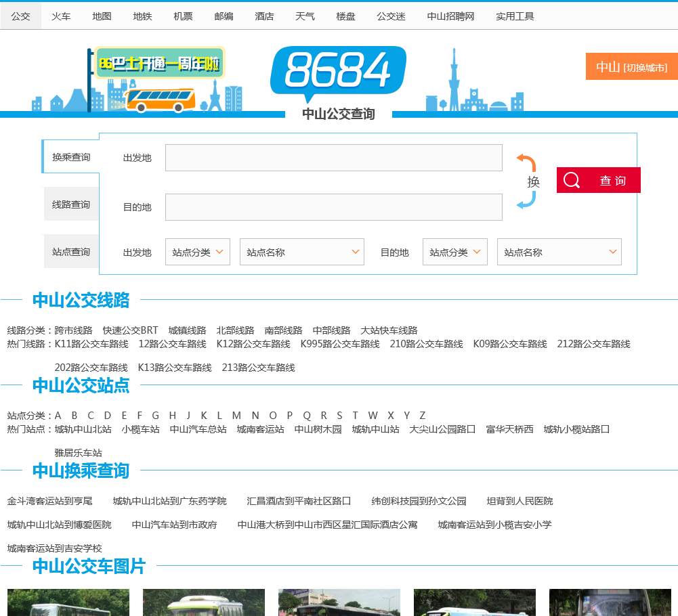Open 金斗湾客运站到亨尾 transfer link
Screen dimensions: 678x616
(49, 501)
